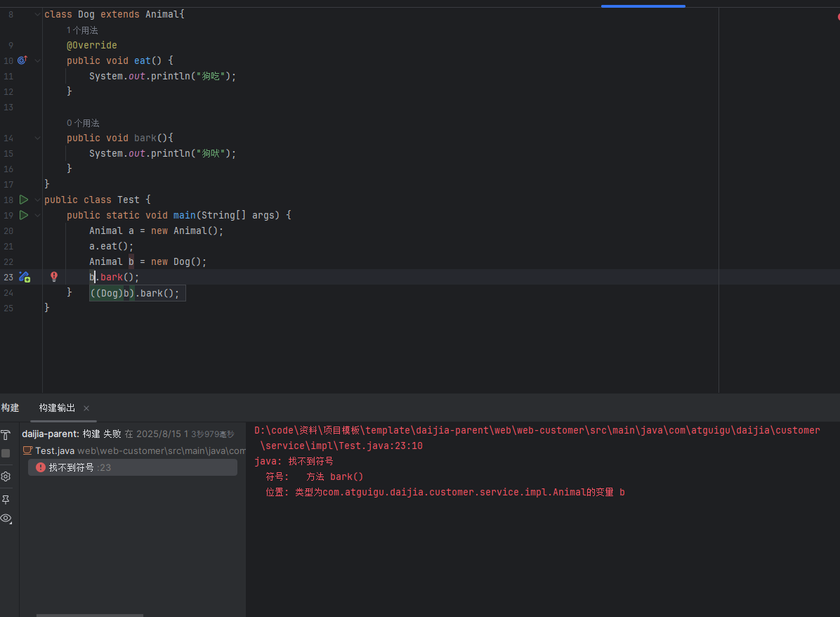Open build panel settings gear icon
This screenshot has width=840, height=617.
(6, 476)
